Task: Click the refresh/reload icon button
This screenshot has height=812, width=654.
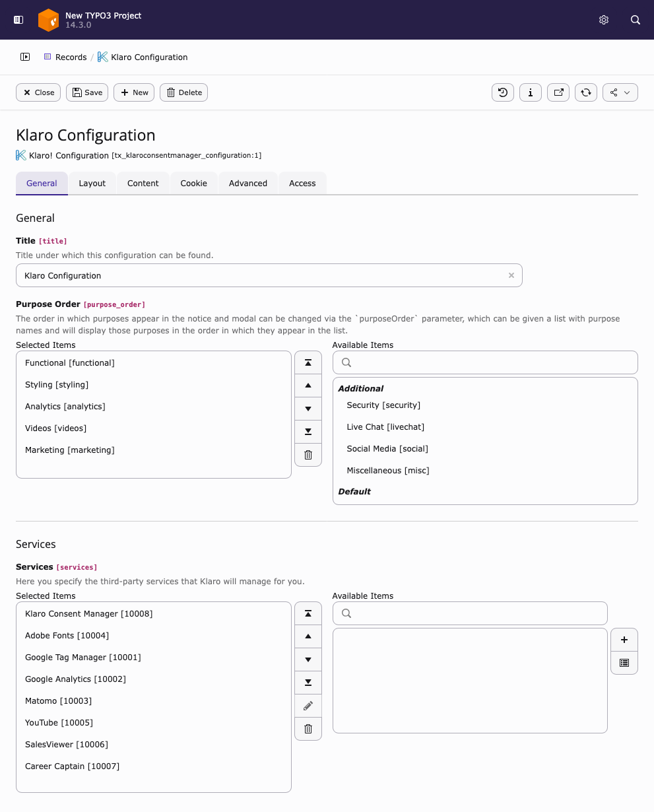Action: click(586, 92)
